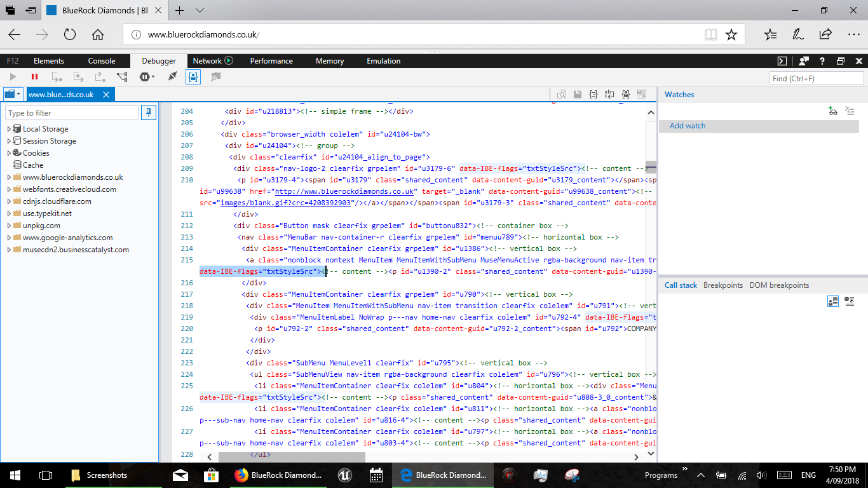Toggle the Word wrap icon above the code
The height and width of the screenshot is (488, 868).
609,94
